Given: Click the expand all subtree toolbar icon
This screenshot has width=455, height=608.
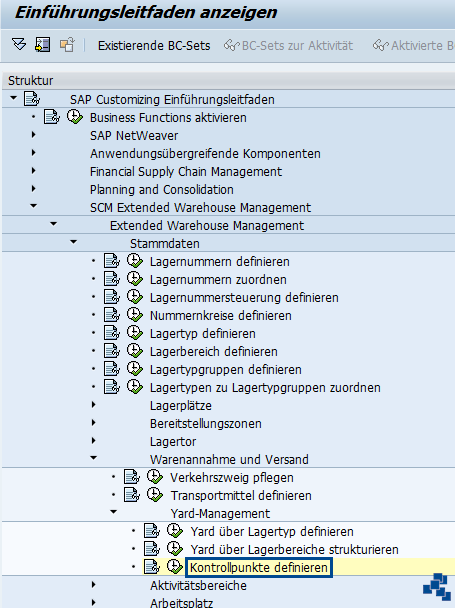Looking at the screenshot, I should [x=19, y=45].
